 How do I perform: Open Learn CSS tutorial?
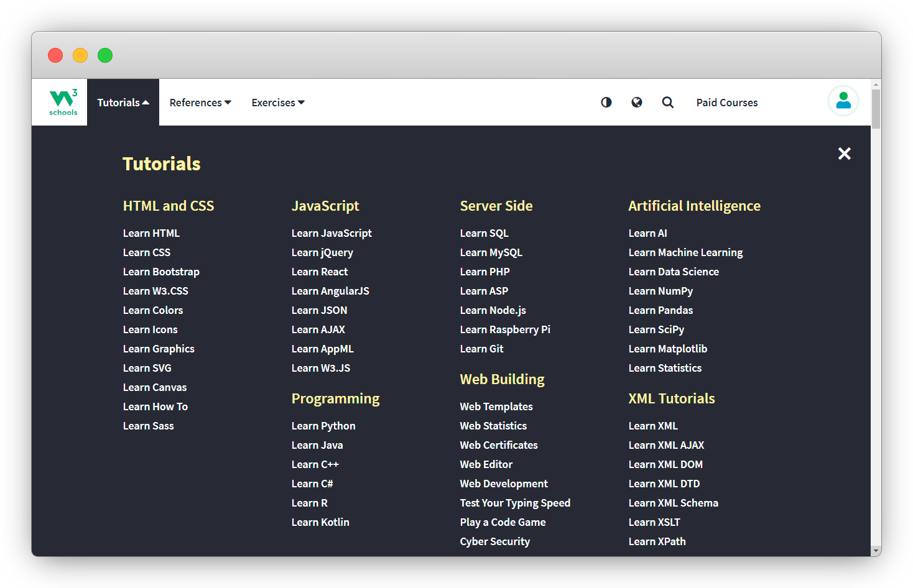click(147, 252)
